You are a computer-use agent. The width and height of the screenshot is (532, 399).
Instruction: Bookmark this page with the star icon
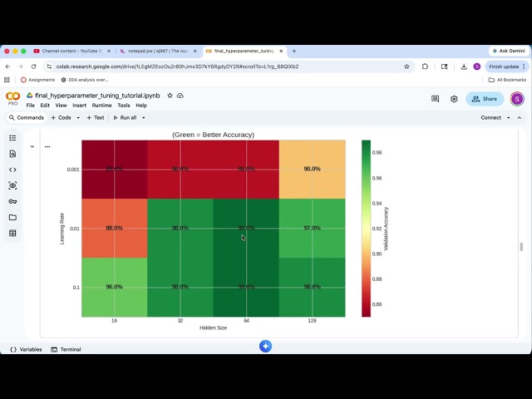(x=406, y=66)
